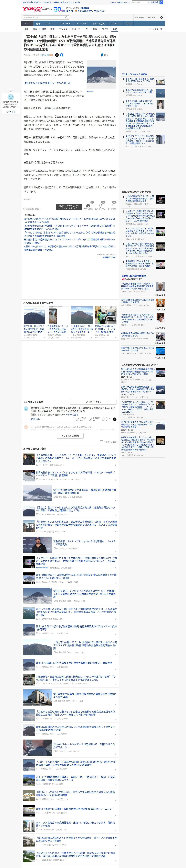React with わかりやすい lightbulb icon
The image size is (186, 868).
(100, 206)
